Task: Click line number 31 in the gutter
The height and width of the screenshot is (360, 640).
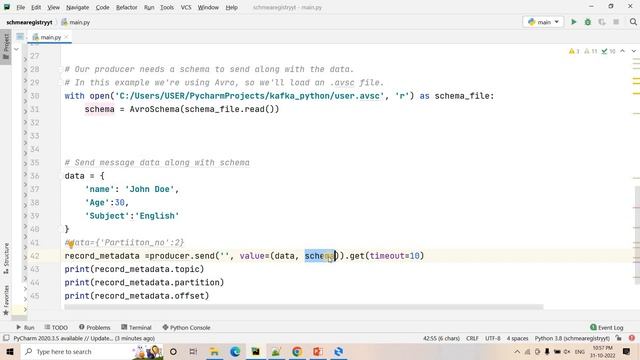Action: (x=34, y=109)
